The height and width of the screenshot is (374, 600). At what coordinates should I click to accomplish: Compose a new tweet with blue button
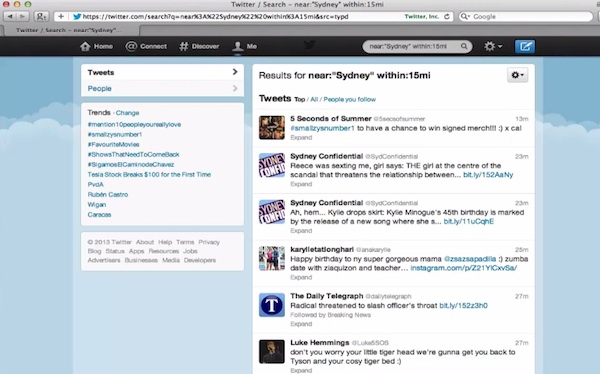525,46
